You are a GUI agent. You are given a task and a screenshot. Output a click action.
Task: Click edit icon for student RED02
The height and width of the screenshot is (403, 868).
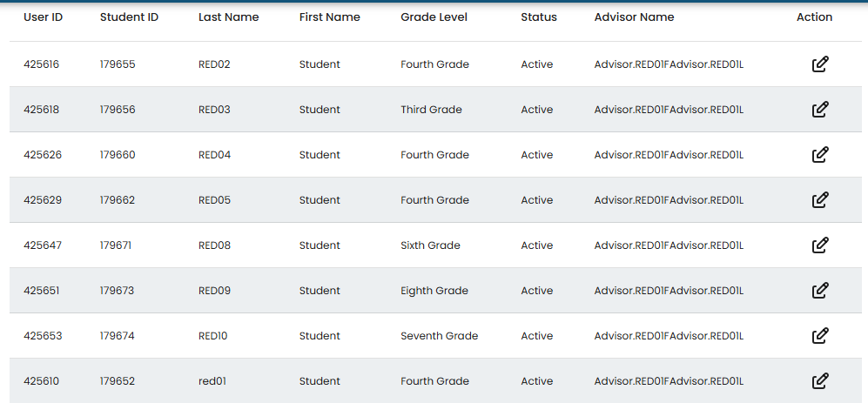click(x=819, y=64)
